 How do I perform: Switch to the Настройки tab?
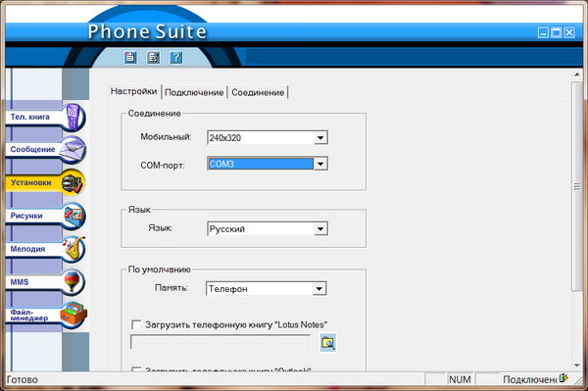tap(134, 91)
